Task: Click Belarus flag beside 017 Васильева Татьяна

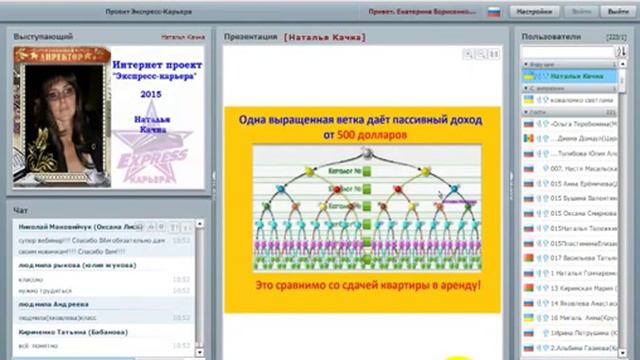Action: point(528,258)
